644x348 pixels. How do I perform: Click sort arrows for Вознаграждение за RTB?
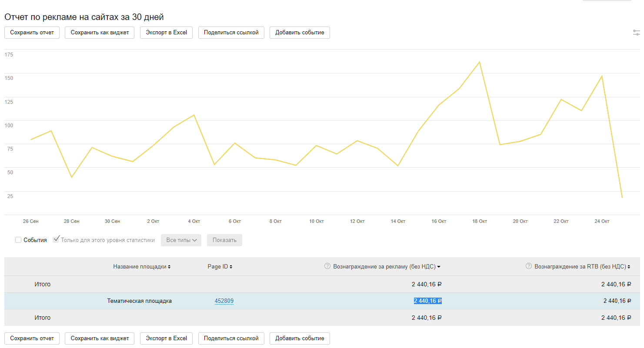629,267
